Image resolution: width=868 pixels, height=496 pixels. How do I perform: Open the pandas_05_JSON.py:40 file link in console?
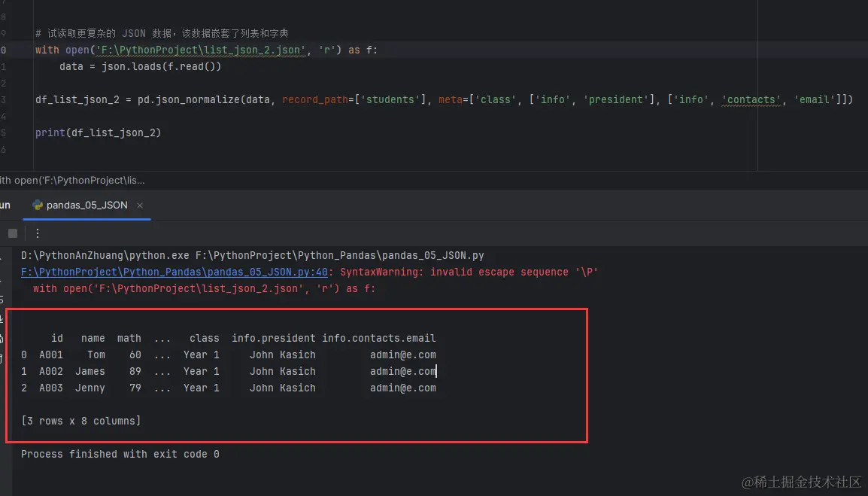(175, 272)
